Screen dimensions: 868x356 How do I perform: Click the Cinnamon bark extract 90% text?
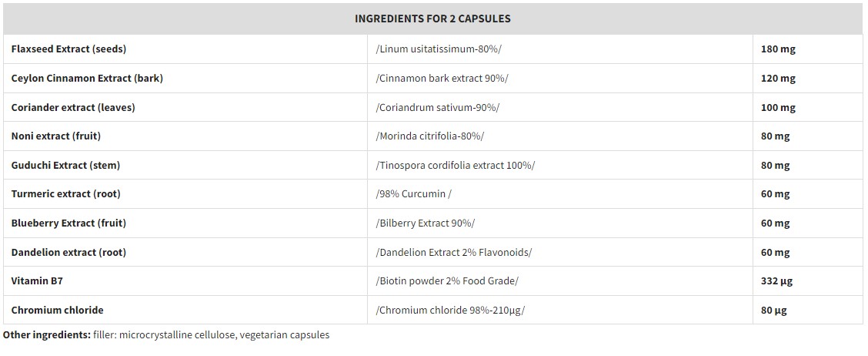(x=442, y=78)
